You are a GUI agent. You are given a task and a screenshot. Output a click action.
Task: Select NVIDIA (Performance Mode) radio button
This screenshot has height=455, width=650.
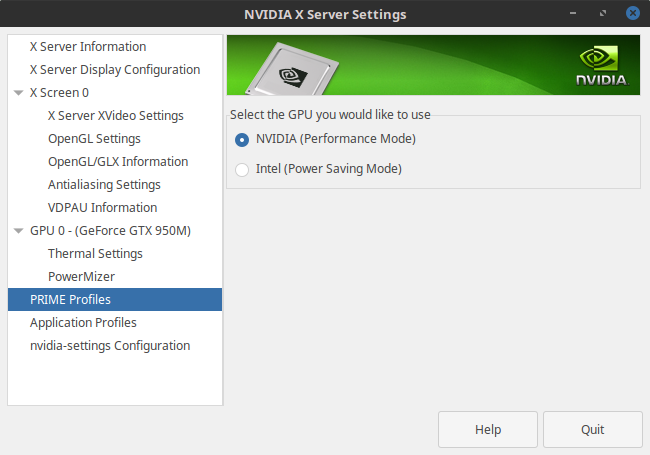(242, 139)
